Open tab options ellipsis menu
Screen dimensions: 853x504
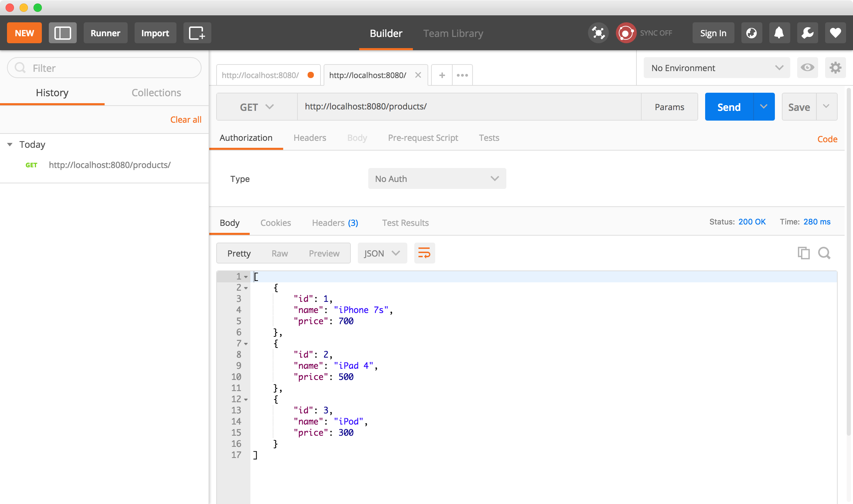(x=462, y=75)
